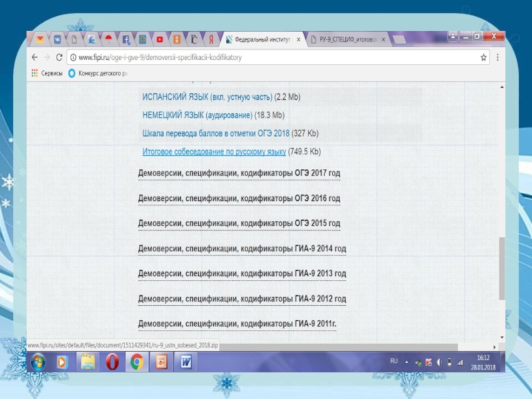Expand Демоверсии ГИА-9 2012 год section
This screenshot has width=532, height=399.
[x=242, y=299]
